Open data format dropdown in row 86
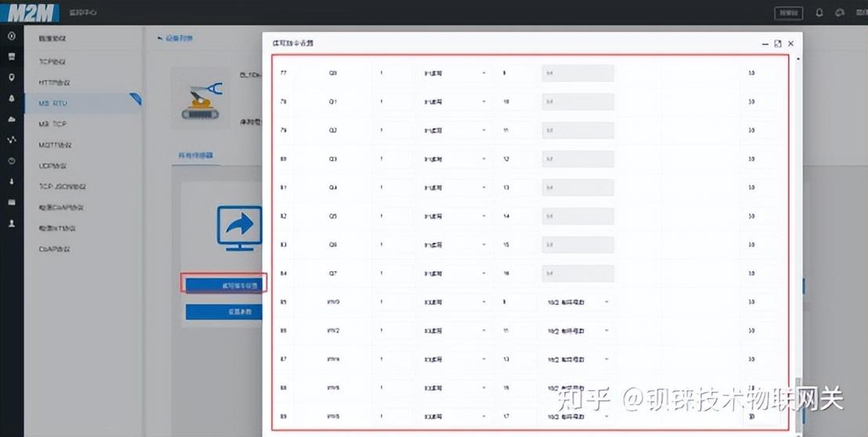868x437 pixels. 578,330
